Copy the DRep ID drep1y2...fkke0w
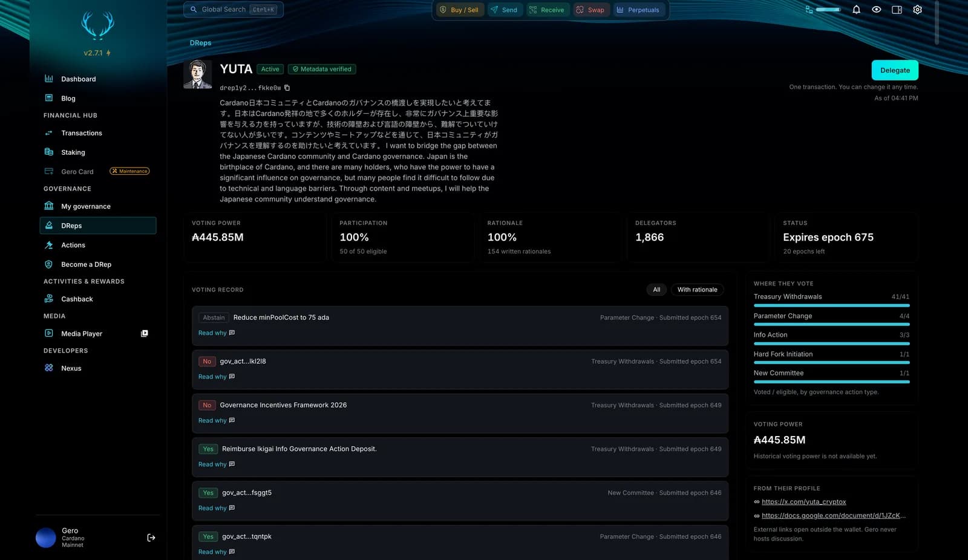Image resolution: width=968 pixels, height=560 pixels. tap(287, 88)
